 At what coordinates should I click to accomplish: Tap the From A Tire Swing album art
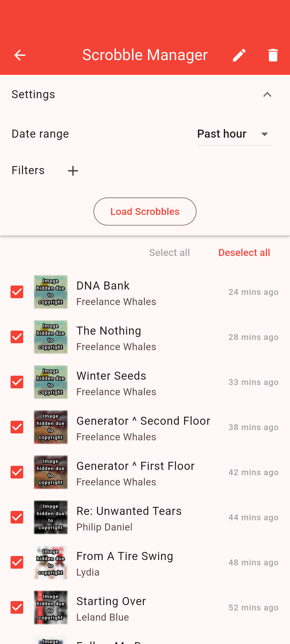click(51, 562)
